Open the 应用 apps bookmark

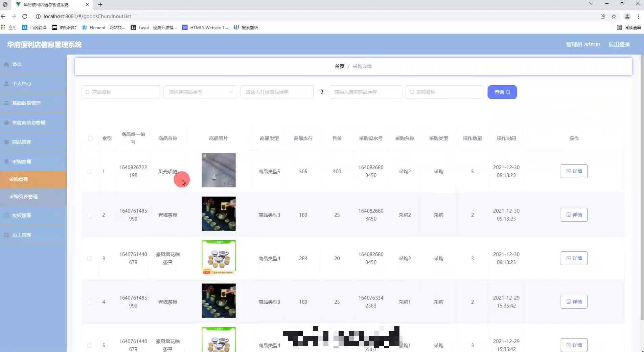click(8, 27)
